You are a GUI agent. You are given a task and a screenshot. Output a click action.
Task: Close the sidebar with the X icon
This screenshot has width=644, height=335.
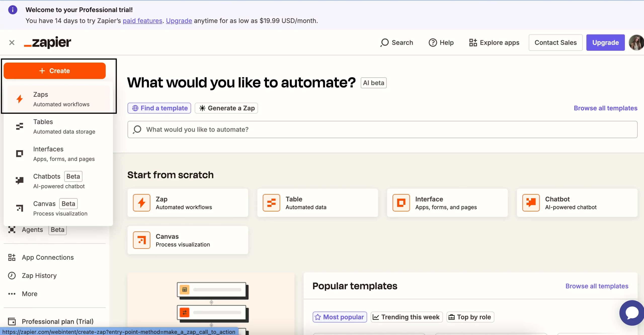[12, 42]
